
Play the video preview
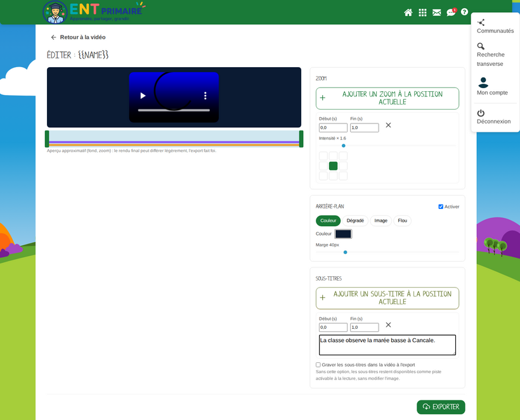(x=143, y=96)
